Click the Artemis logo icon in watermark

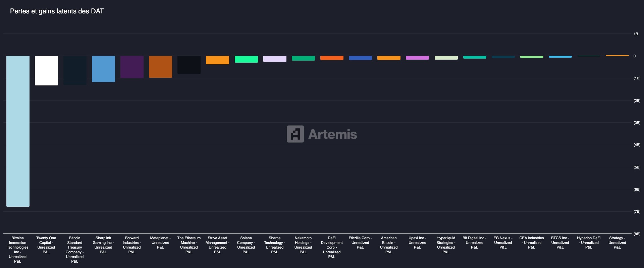295,134
